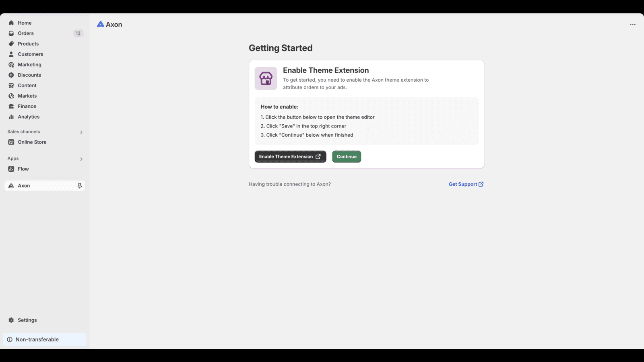Select the Analytics icon

(x=11, y=117)
